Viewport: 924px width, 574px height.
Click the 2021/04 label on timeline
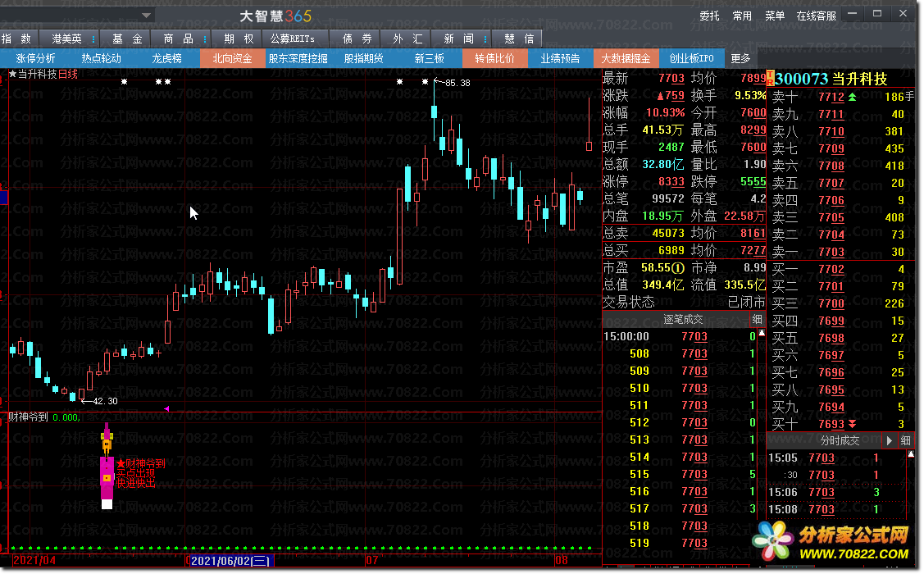(x=34, y=560)
